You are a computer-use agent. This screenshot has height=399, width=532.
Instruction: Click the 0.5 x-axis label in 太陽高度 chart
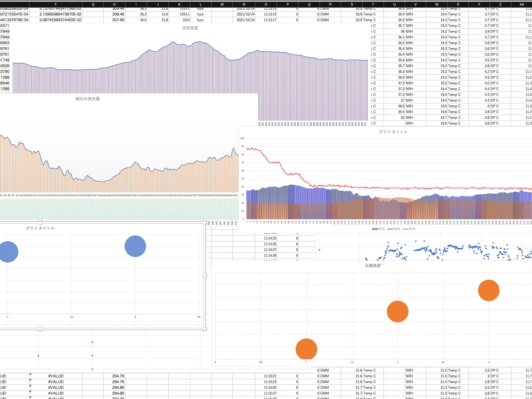click(x=261, y=362)
